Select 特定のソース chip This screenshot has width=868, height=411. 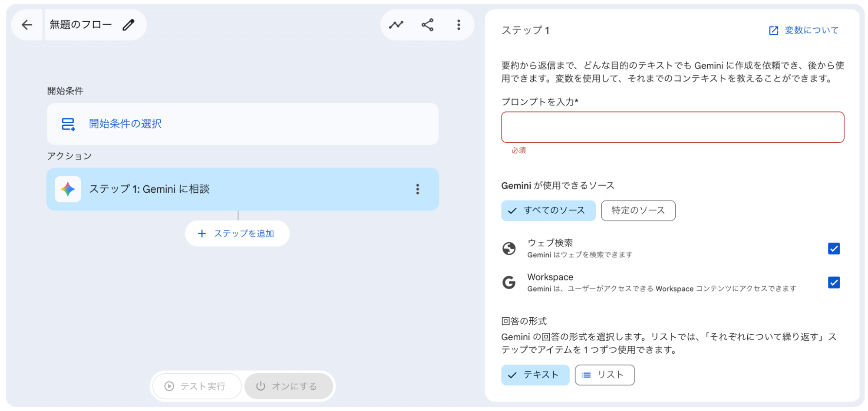pos(638,210)
